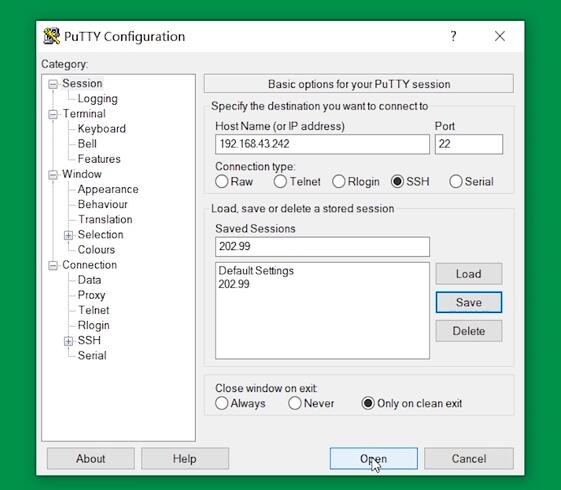The height and width of the screenshot is (490, 561).
Task: Open the Logging category
Action: tap(98, 98)
